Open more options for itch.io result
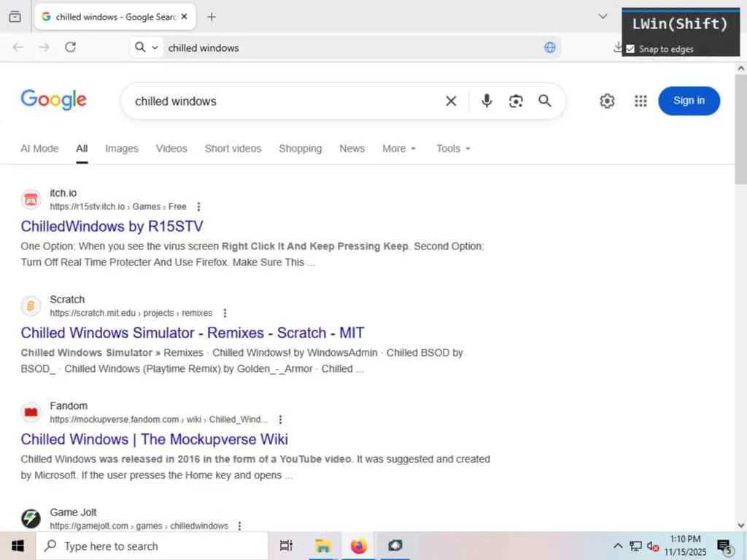The height and width of the screenshot is (560, 747). coord(198,206)
